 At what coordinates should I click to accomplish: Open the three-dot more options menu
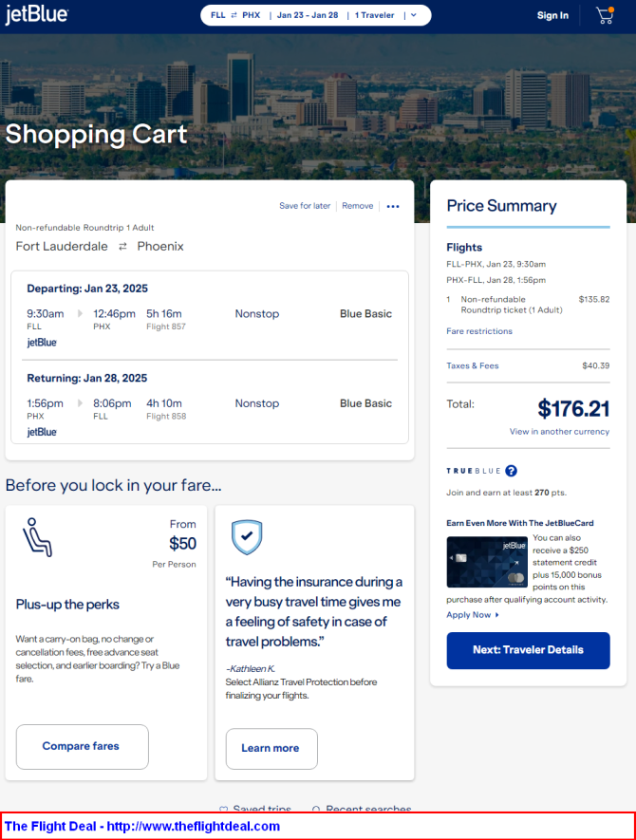click(393, 206)
